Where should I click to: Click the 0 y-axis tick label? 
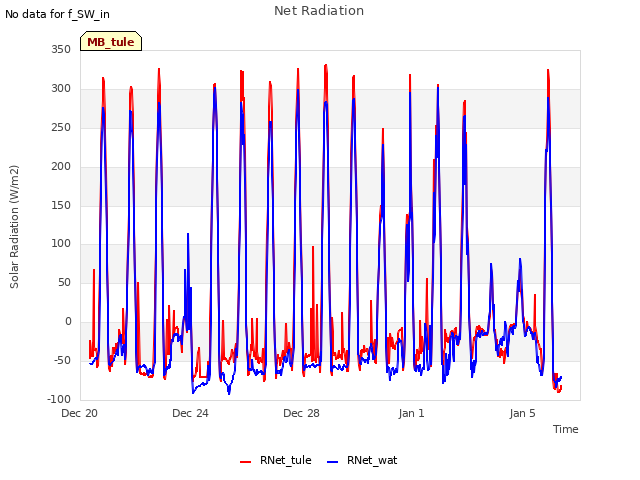click(x=68, y=322)
